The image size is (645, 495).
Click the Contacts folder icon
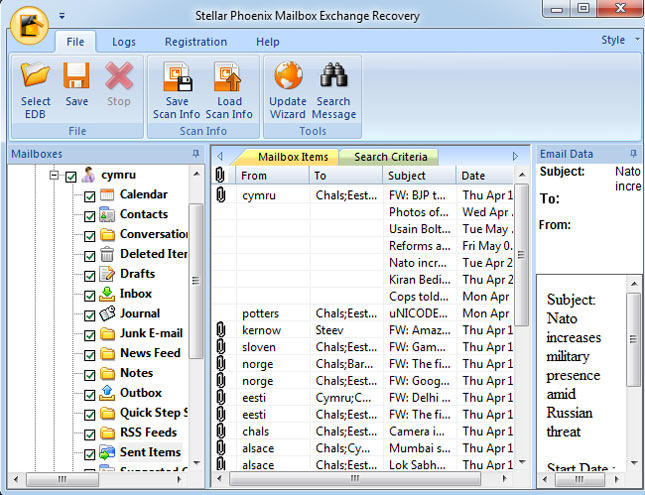pos(107,214)
